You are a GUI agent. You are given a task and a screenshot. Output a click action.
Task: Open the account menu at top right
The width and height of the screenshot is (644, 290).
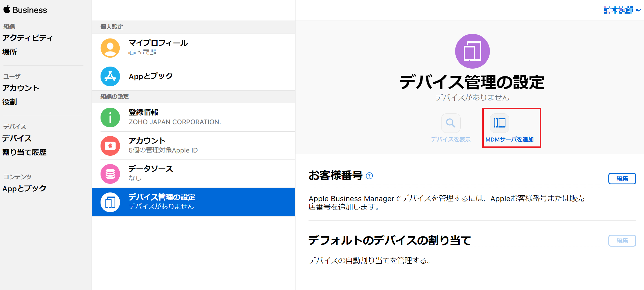622,10
